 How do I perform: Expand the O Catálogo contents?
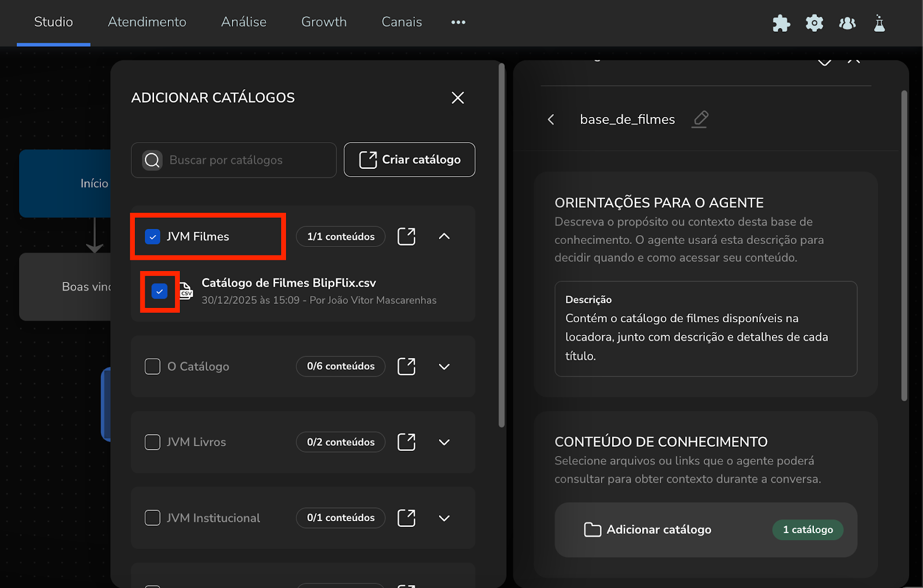pyautogui.click(x=444, y=367)
